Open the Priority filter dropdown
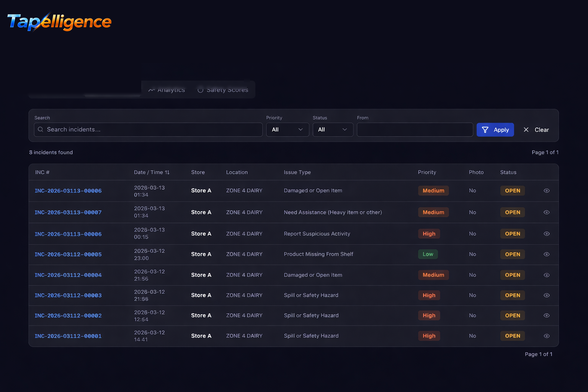The width and height of the screenshot is (588, 392). point(287,130)
